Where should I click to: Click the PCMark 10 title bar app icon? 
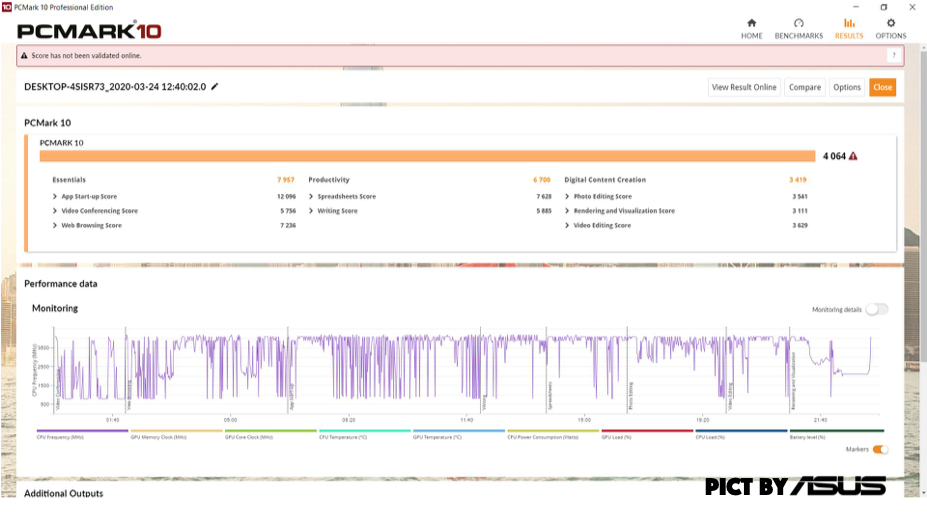[x=7, y=7]
